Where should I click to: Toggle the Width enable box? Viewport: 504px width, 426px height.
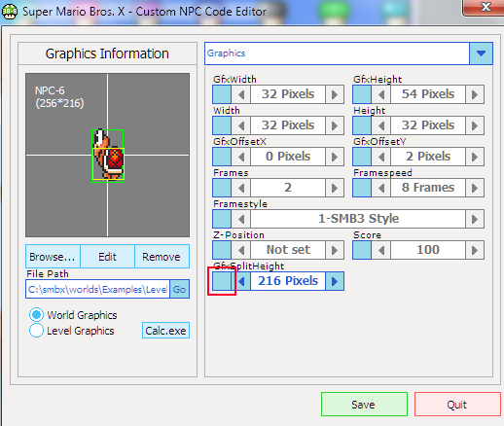[x=222, y=125]
